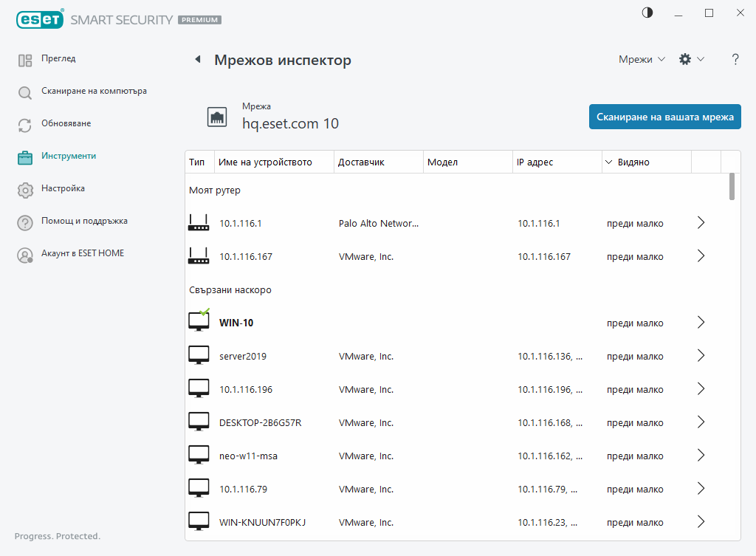This screenshot has height=556, width=756.
Task: Expand details for neo-w11-msa
Action: coord(701,456)
